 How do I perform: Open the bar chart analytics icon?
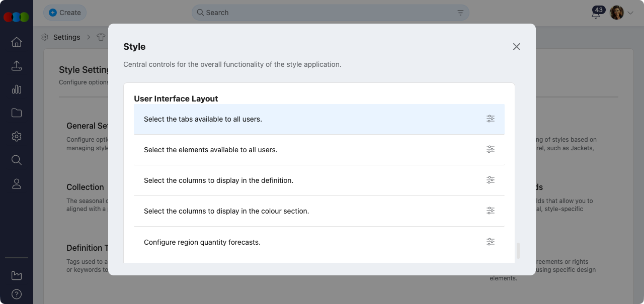(17, 89)
